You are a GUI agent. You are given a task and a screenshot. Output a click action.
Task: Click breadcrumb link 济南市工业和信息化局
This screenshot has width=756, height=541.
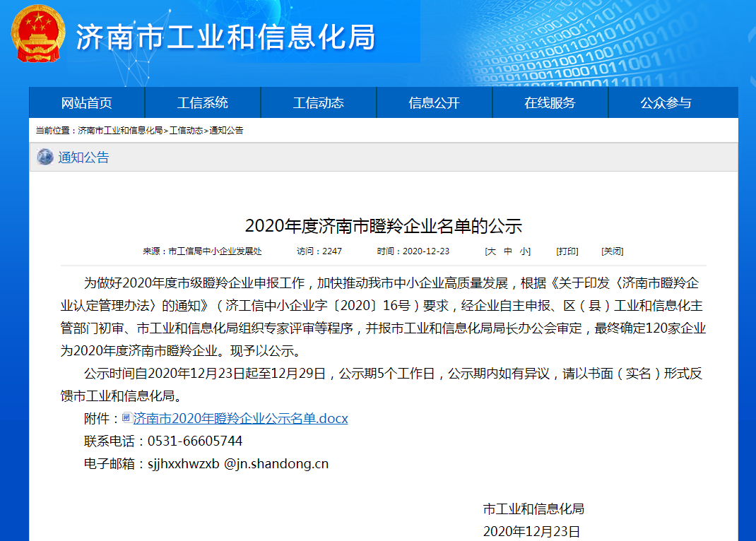120,131
